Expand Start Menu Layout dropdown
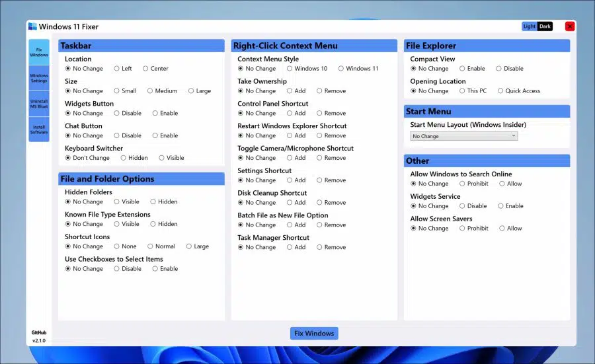The width and height of the screenshot is (595, 364). 463,135
